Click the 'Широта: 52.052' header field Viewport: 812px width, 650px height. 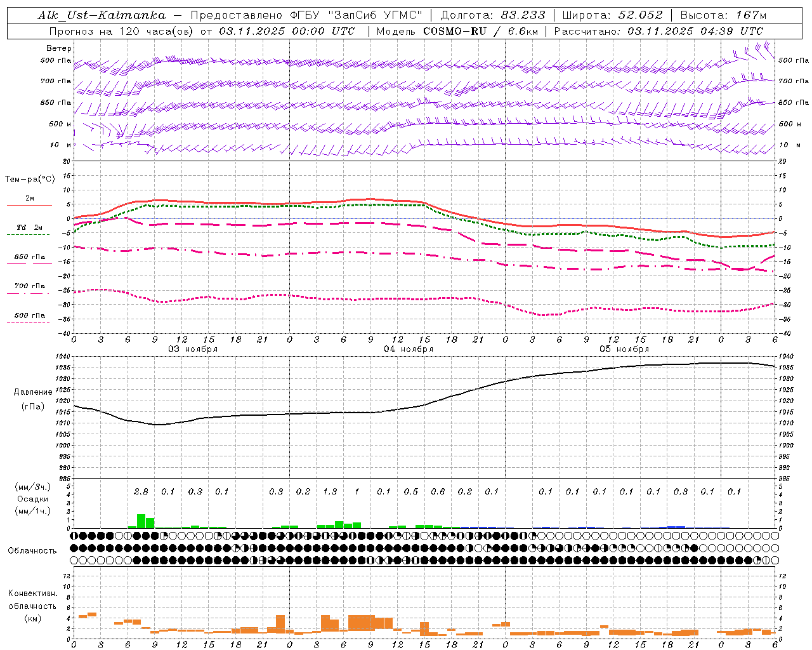(x=613, y=15)
